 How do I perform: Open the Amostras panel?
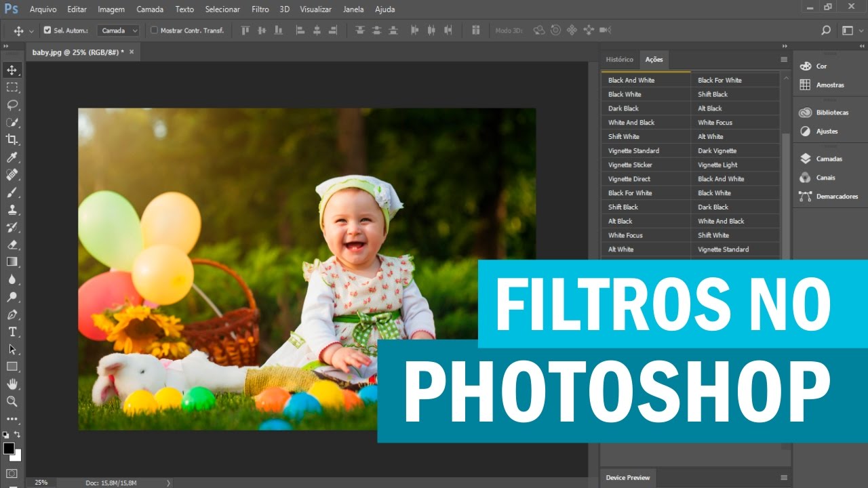point(821,85)
